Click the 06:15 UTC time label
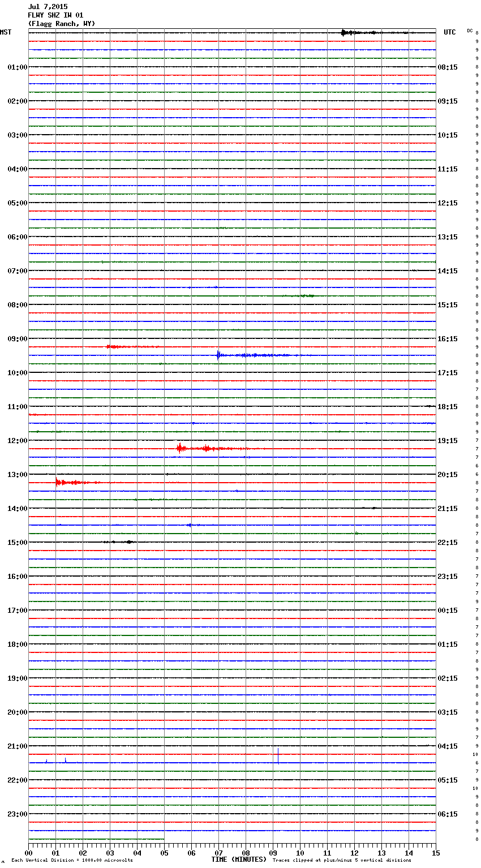This screenshot has height=868, width=481. click(448, 814)
